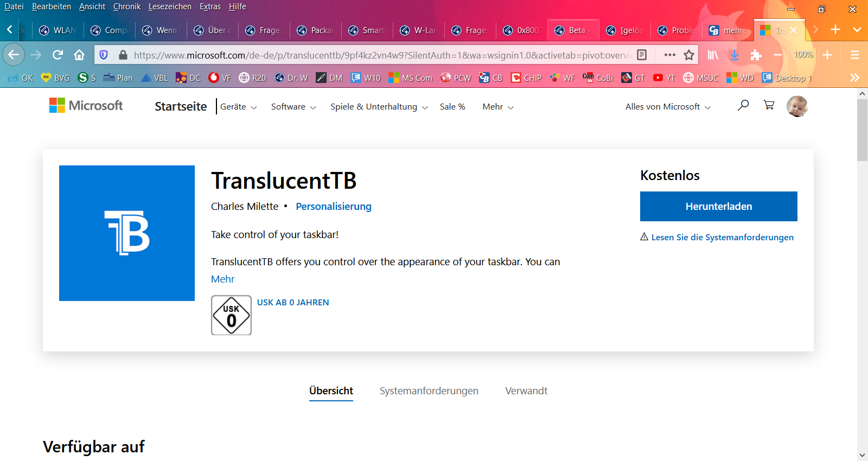Open the shopping cart
Image resolution: width=868 pixels, height=461 pixels.
769,105
